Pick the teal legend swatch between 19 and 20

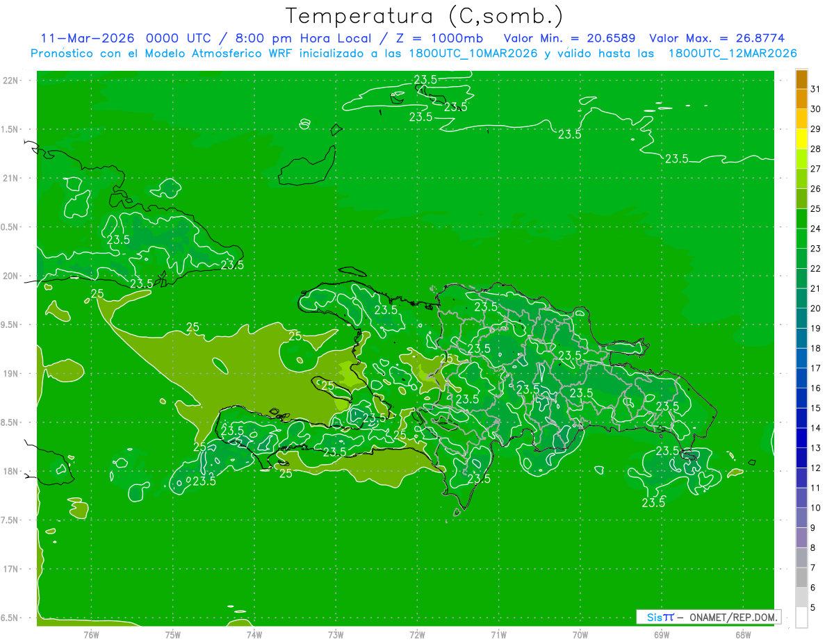pyautogui.click(x=801, y=318)
